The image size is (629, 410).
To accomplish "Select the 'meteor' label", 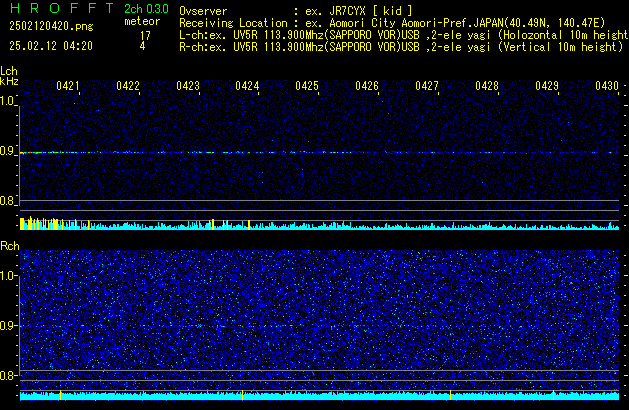I will [x=142, y=21].
